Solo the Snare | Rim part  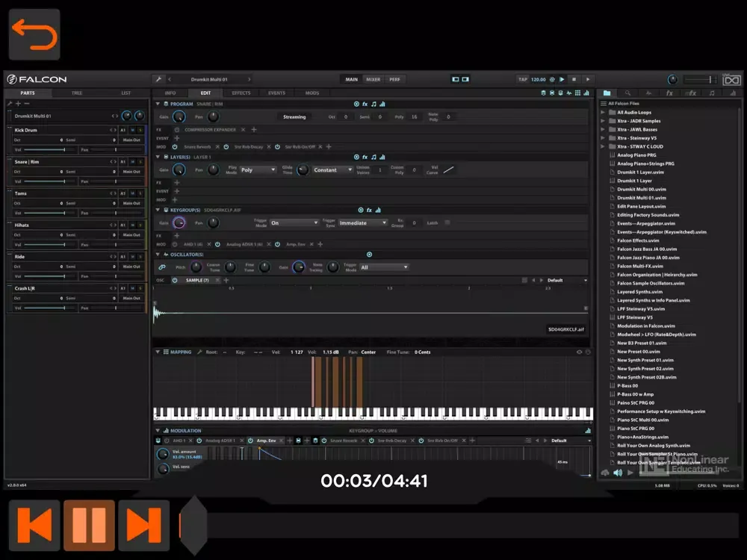[x=140, y=162]
